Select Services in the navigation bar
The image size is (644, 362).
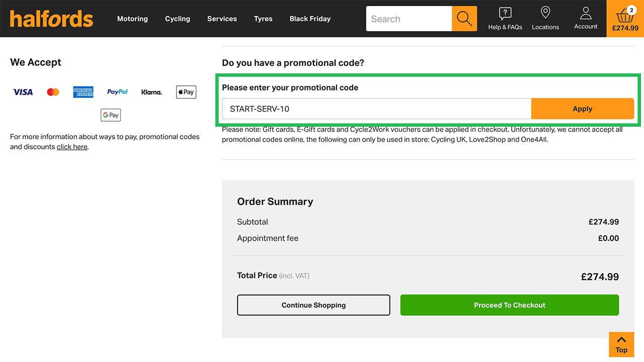click(222, 19)
